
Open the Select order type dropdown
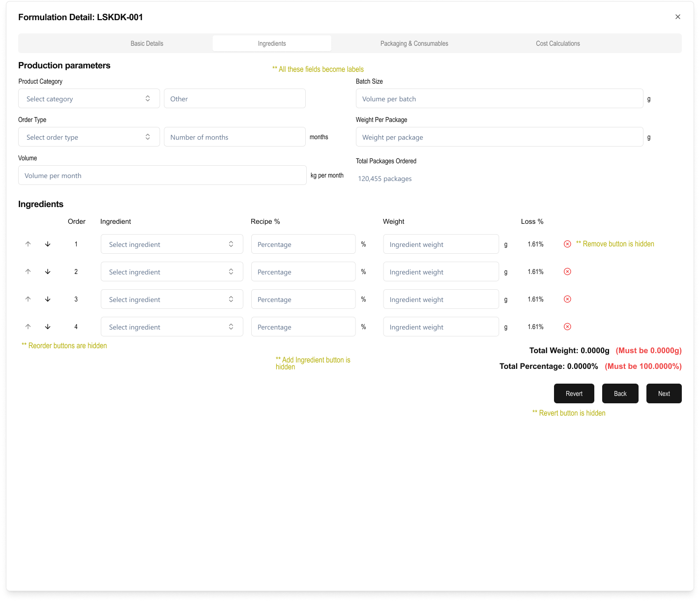click(x=89, y=137)
